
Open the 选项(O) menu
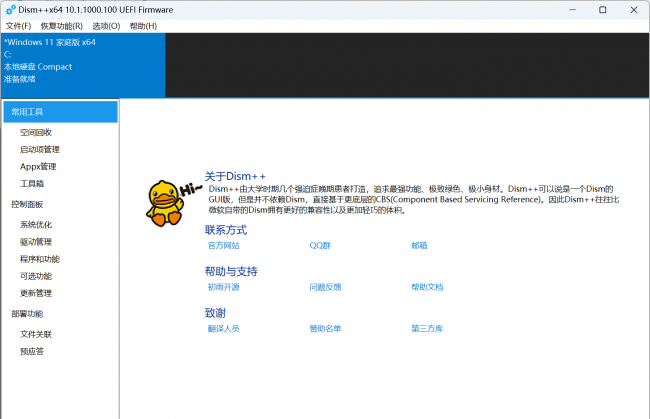106,26
